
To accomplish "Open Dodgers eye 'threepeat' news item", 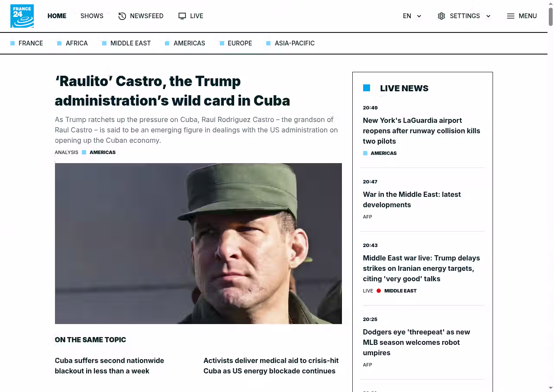I will 416,342.
